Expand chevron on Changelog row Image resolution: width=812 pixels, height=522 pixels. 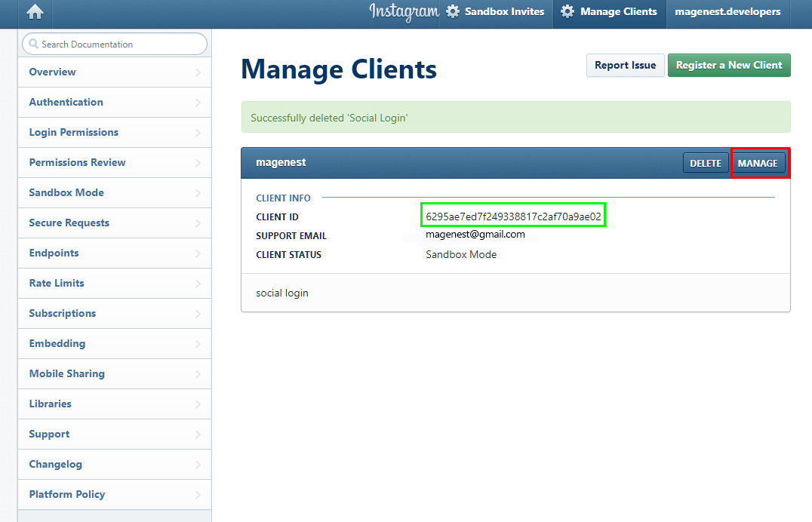click(198, 465)
